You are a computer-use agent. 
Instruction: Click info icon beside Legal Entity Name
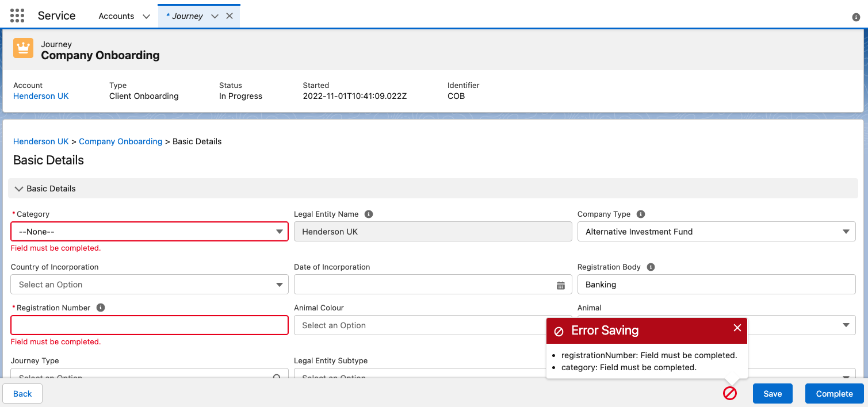(x=369, y=214)
